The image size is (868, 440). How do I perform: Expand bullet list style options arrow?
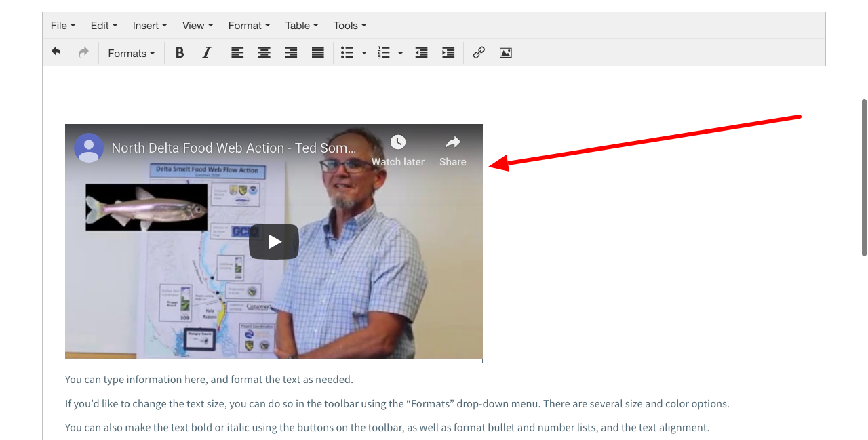(364, 53)
